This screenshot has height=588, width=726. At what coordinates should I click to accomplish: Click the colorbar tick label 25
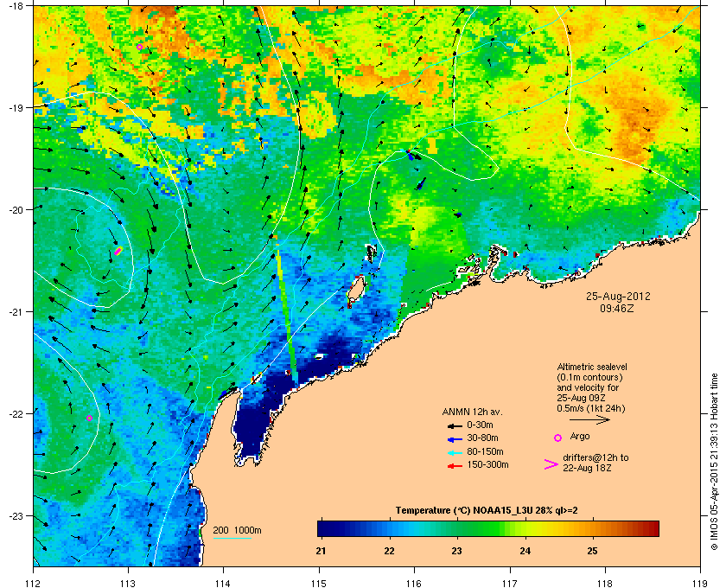pyautogui.click(x=592, y=551)
